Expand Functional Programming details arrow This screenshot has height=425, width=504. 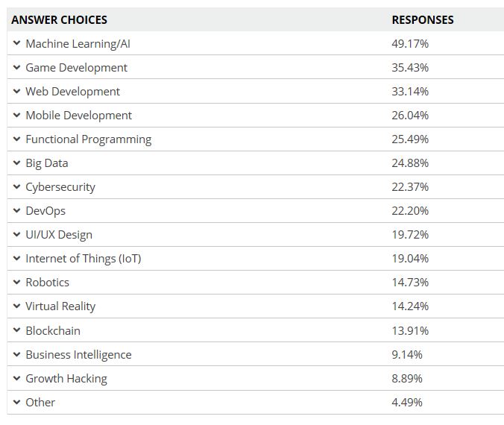tap(16, 139)
